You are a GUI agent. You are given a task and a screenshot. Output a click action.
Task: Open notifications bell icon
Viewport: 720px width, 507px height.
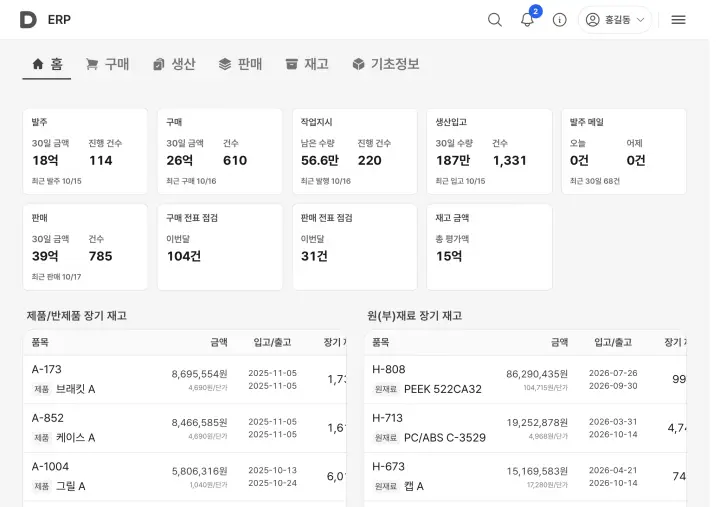pyautogui.click(x=527, y=20)
